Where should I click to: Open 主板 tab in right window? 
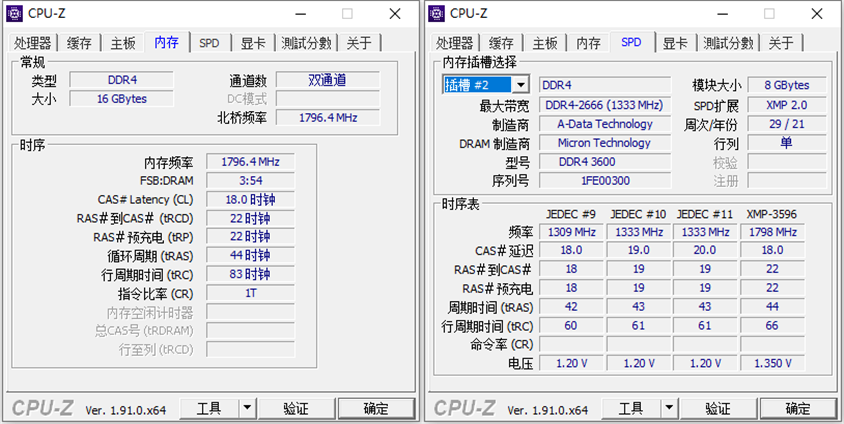pyautogui.click(x=545, y=43)
